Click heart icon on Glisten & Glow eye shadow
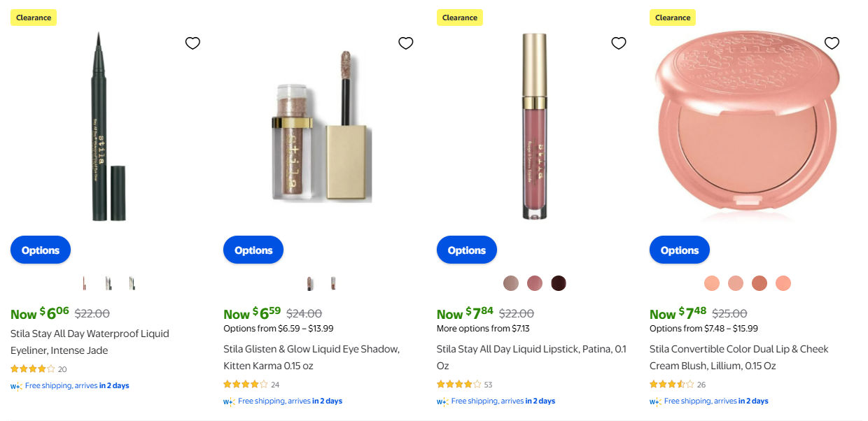Viewport: 868px width, 421px height. [405, 43]
